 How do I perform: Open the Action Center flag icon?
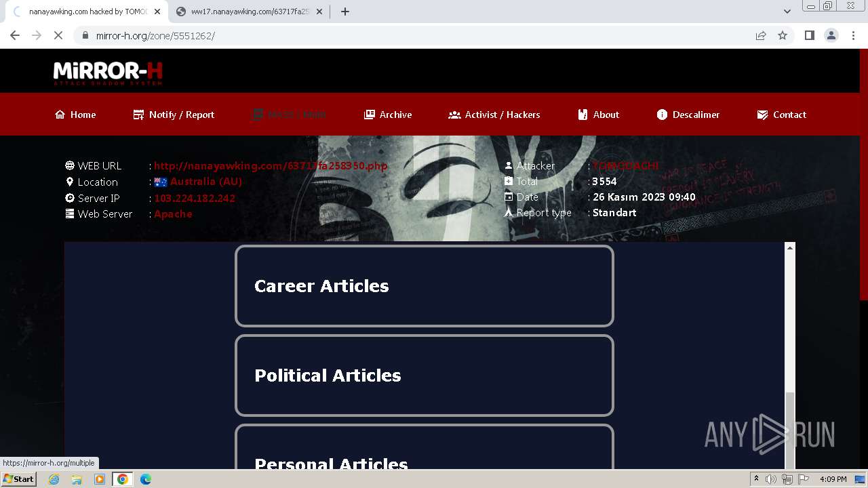(x=804, y=479)
